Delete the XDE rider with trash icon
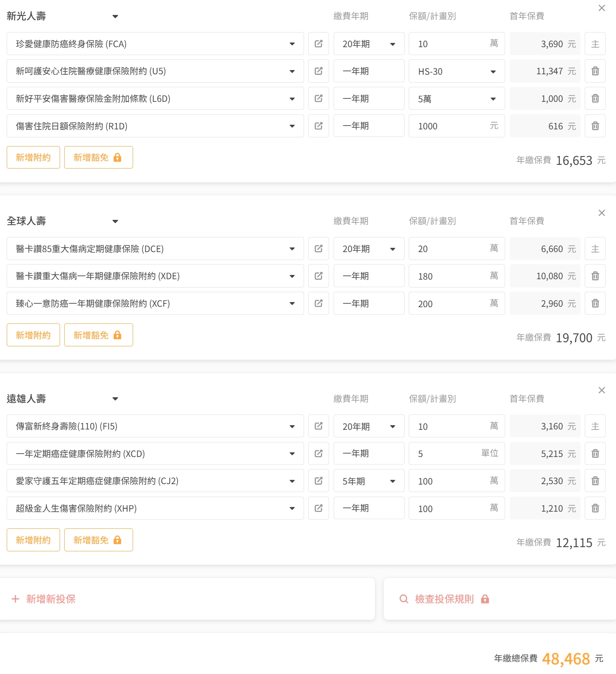This screenshot has height=674, width=616. (595, 276)
